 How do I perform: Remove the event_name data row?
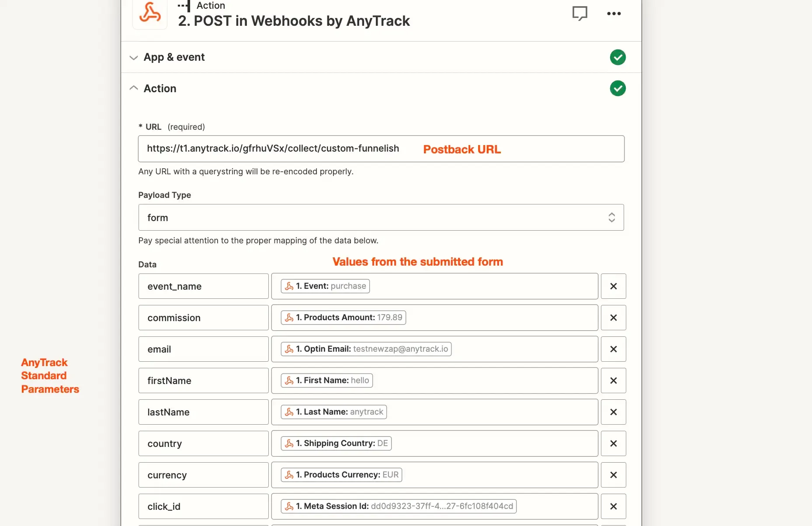click(613, 287)
